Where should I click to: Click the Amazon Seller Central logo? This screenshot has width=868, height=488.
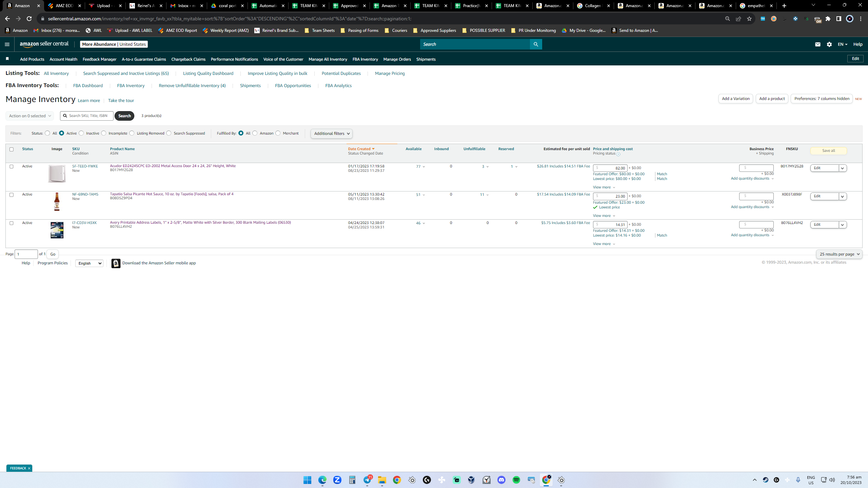(x=44, y=44)
